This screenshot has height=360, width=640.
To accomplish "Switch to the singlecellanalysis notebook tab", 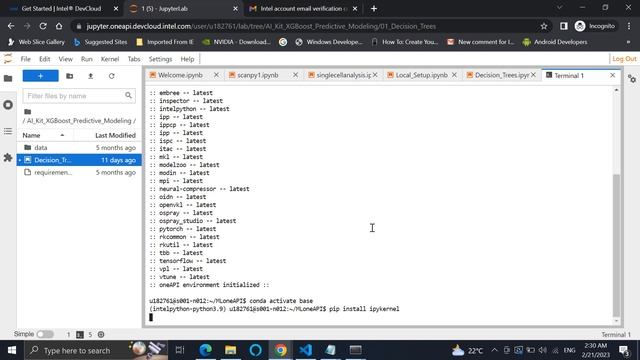I will pyautogui.click(x=343, y=76).
